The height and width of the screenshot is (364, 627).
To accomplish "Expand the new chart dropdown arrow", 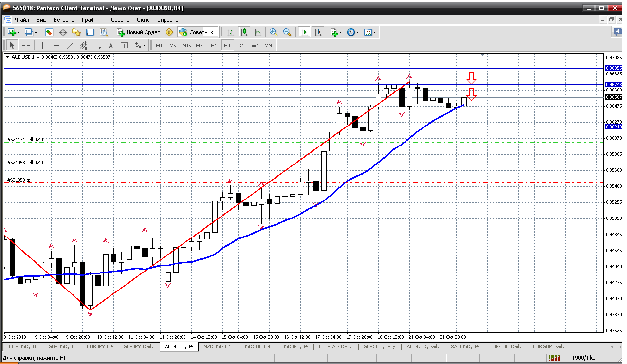I will [x=18, y=32].
